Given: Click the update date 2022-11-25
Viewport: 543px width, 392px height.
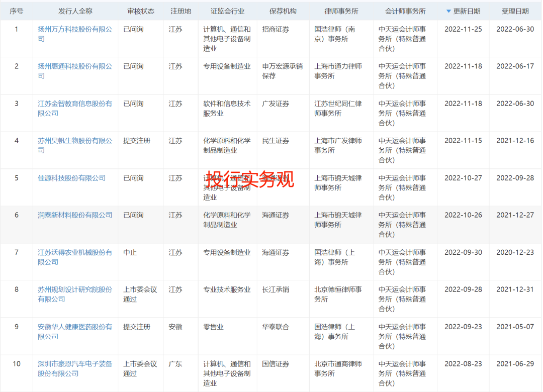Looking at the screenshot, I should pos(463,30).
